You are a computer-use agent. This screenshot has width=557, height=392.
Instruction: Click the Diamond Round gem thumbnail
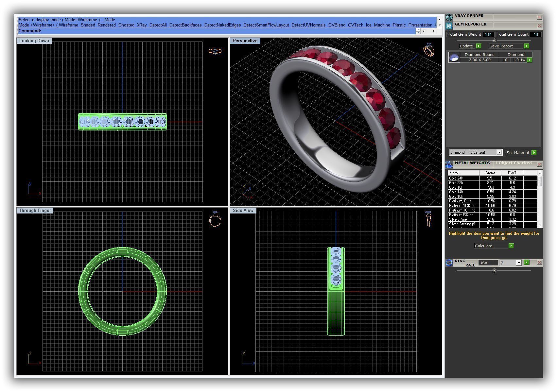[454, 58]
